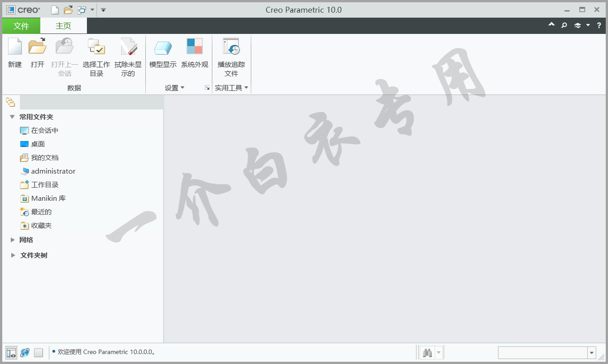Viewport: 608px width, 364px height.
Task: Open the 文件 menu tab
Action: 21,26
